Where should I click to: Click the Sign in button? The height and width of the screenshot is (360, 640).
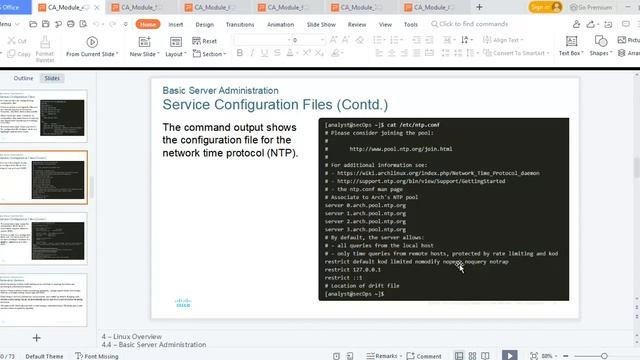tap(545, 7)
